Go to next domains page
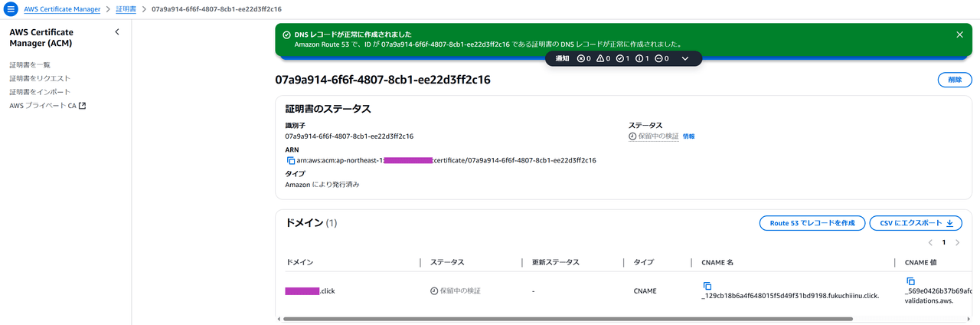Viewport: 980px width, 325px height. 957,242
